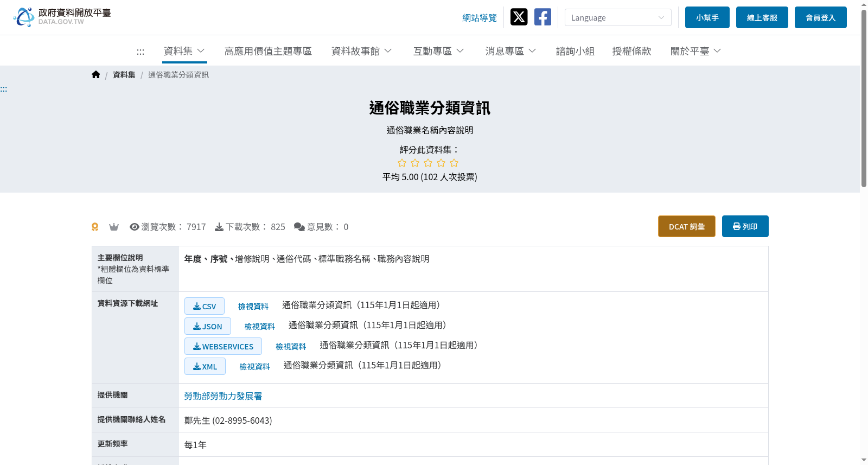Click 檢視資料 next to JSON
Screen dimensions: 868x465
point(260,327)
